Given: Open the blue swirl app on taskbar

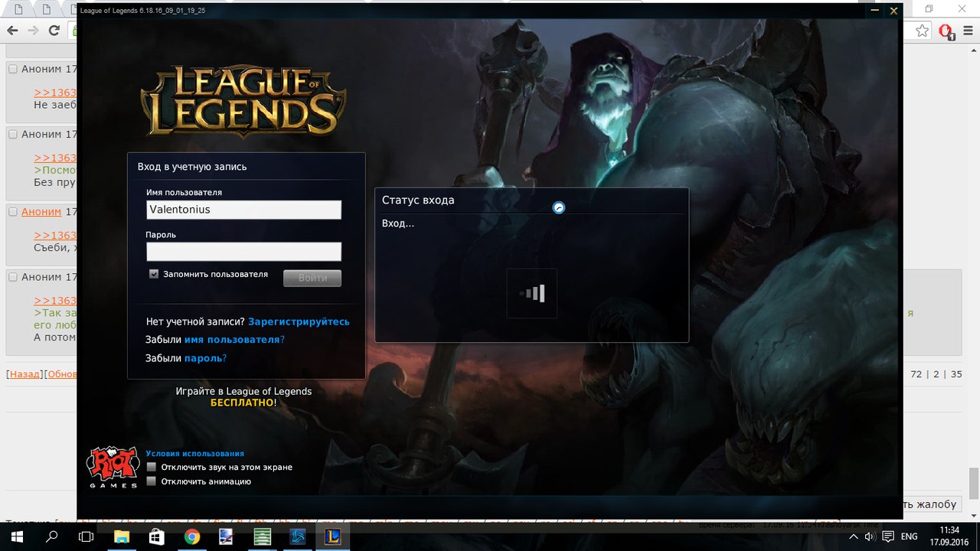Looking at the screenshot, I should (x=298, y=536).
